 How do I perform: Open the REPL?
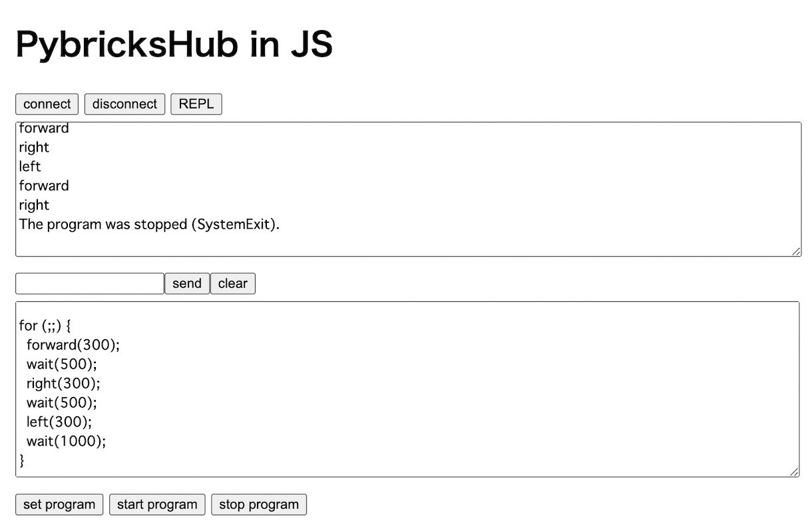[x=196, y=104]
